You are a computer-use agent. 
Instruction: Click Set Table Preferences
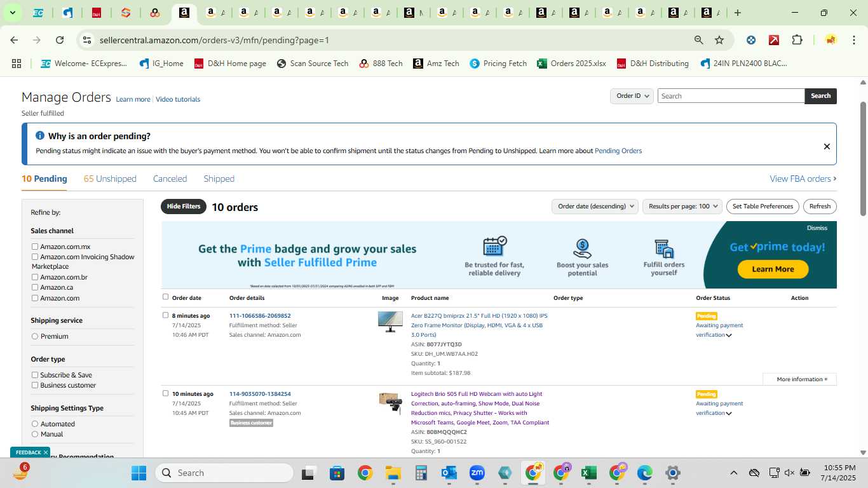[763, 207]
